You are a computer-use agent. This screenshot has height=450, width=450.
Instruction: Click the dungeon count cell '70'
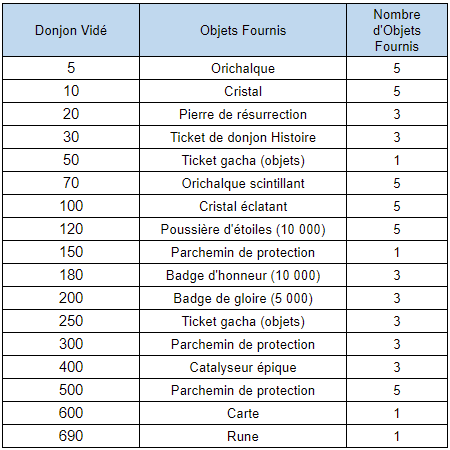[x=71, y=183]
